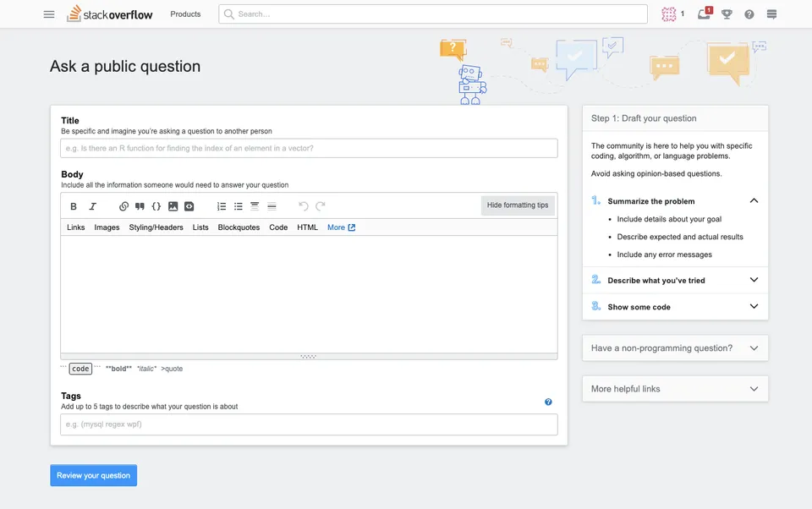Insert a heading via heading icon
Viewport: 812px width, 509px height.
[x=255, y=206]
